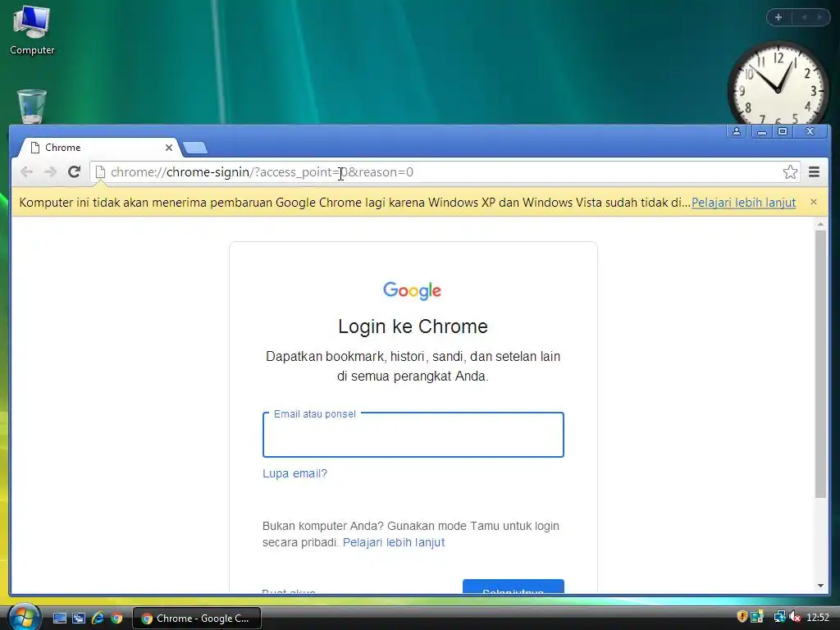Click the sidebar add gadget plus button
840x630 pixels.
pyautogui.click(x=778, y=17)
